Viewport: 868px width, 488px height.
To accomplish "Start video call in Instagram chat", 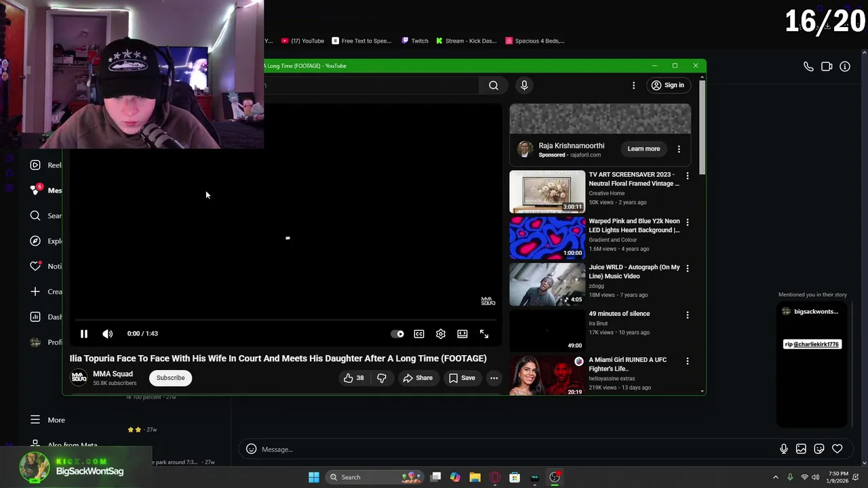I will point(827,66).
